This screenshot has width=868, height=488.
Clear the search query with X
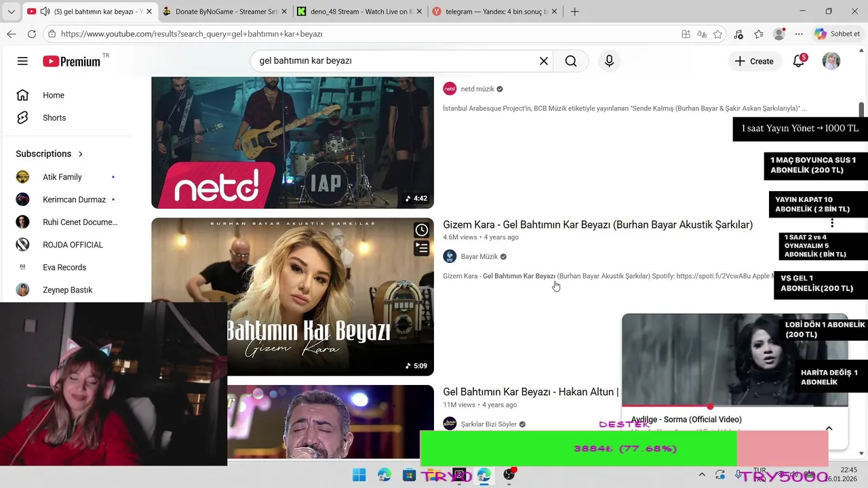(x=543, y=61)
